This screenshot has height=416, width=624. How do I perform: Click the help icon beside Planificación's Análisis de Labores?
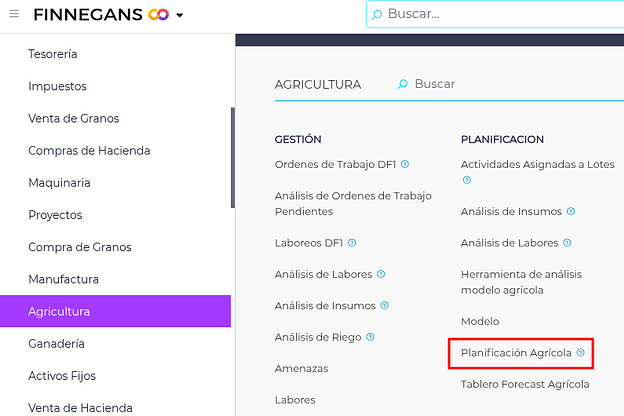tap(568, 243)
